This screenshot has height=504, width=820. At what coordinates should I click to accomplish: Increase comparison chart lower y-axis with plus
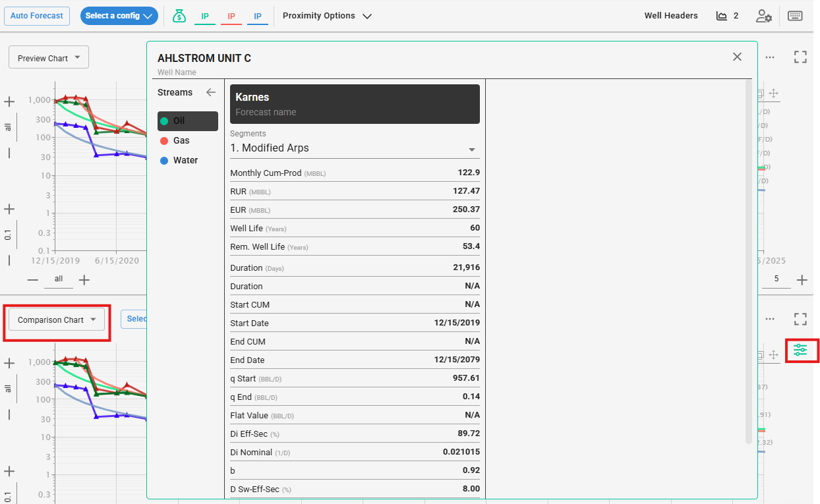point(9,471)
